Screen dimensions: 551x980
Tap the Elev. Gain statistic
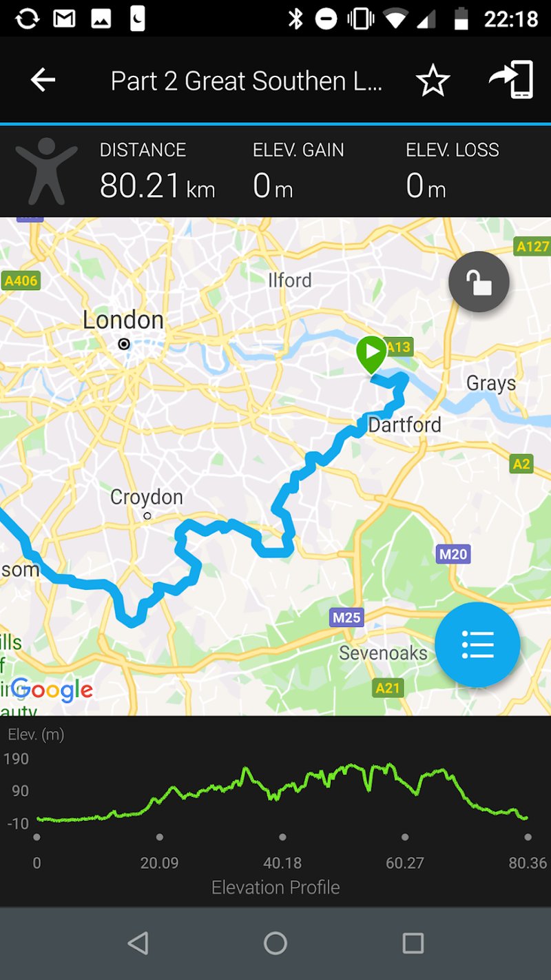coord(298,171)
